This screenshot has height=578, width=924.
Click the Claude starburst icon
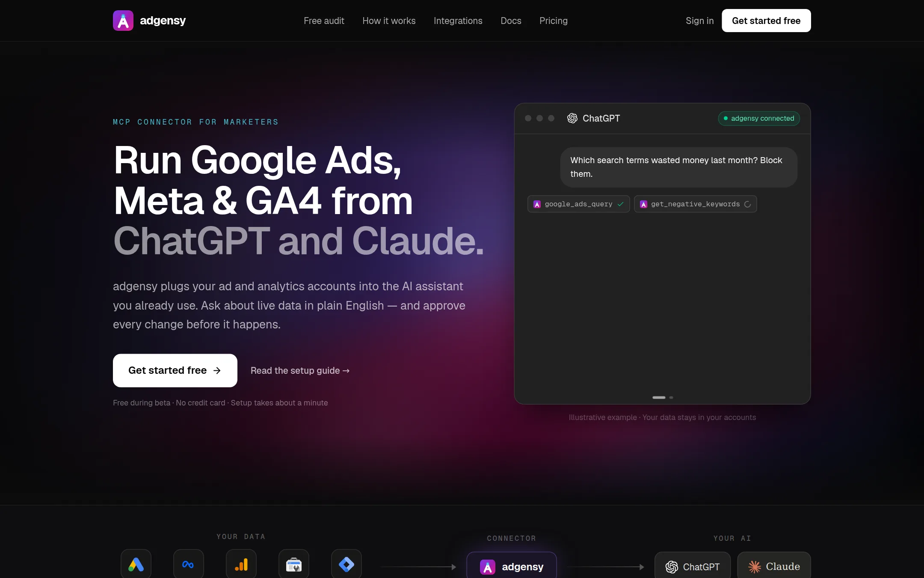pyautogui.click(x=755, y=567)
